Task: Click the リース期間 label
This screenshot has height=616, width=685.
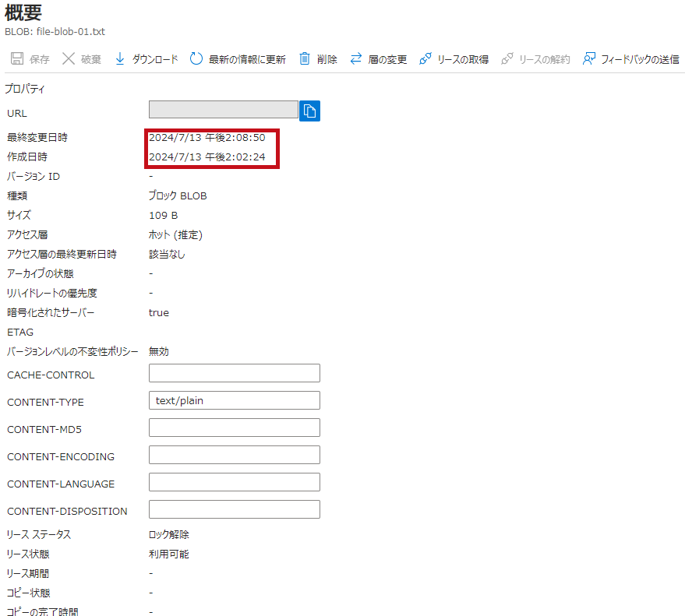Action: click(28, 574)
